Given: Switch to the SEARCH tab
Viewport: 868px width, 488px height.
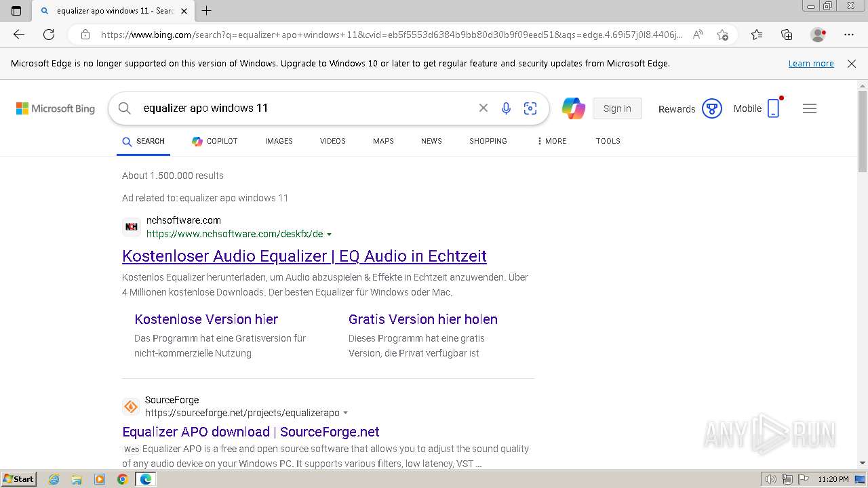Looking at the screenshot, I should pyautogui.click(x=143, y=141).
